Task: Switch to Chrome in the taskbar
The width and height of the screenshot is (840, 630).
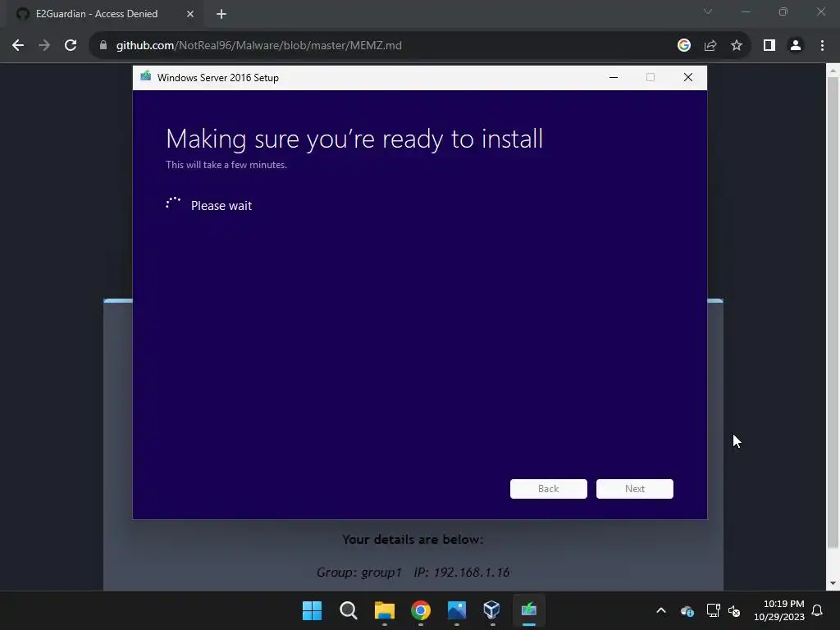Action: pyautogui.click(x=421, y=610)
